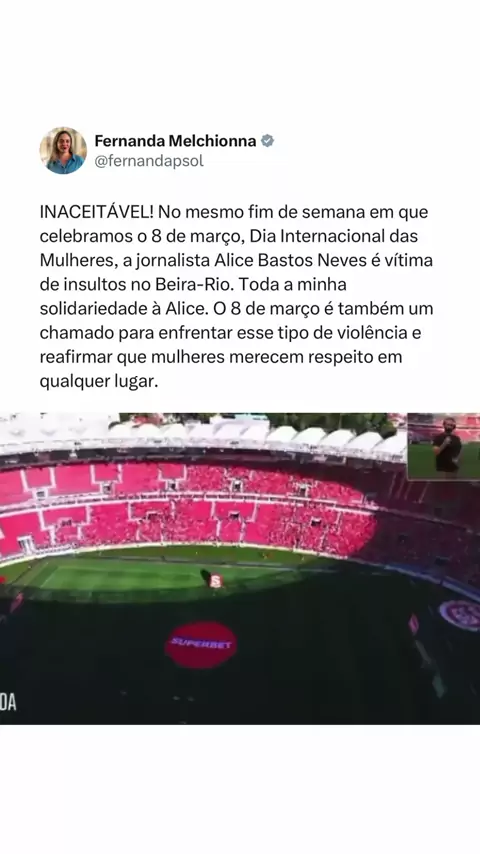
Task: Click the Internacional club crest on the turf
Action: point(462,615)
